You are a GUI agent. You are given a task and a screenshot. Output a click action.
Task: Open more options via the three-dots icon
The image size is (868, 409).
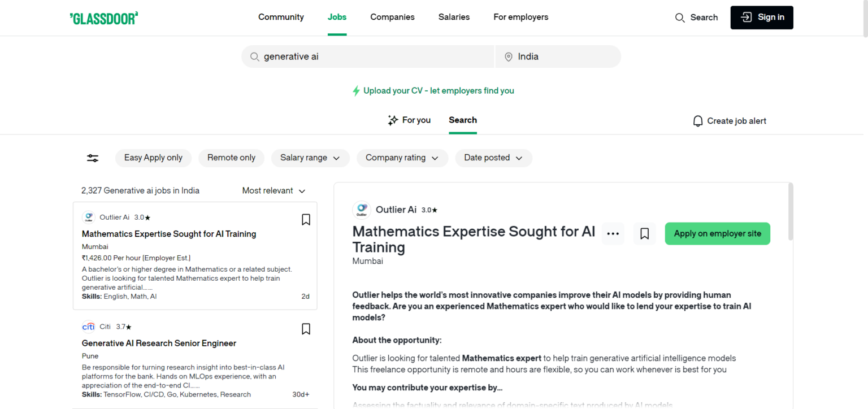[x=613, y=233]
